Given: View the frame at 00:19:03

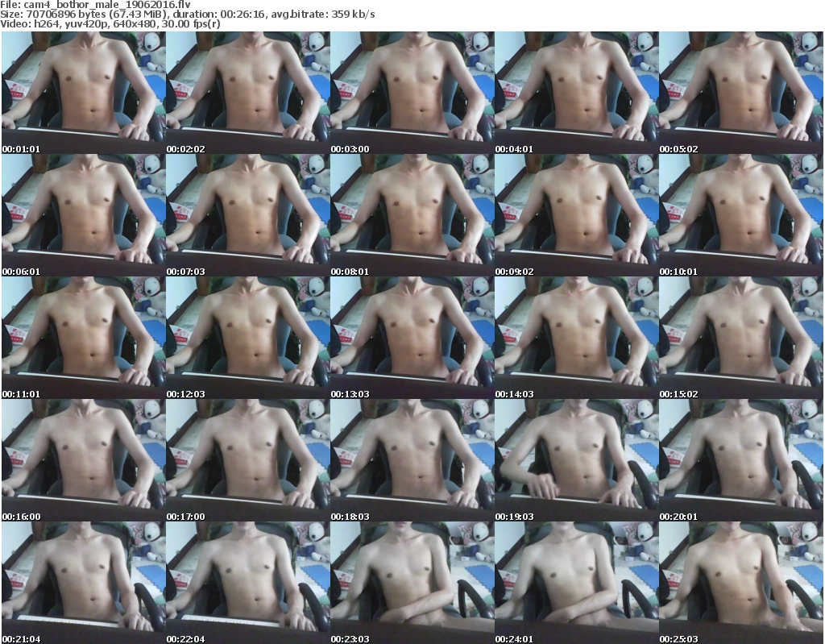Looking at the screenshot, I should 577,460.
